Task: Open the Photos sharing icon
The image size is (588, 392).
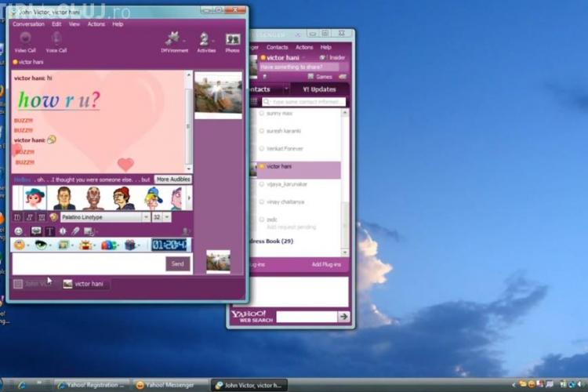Action: click(232, 41)
